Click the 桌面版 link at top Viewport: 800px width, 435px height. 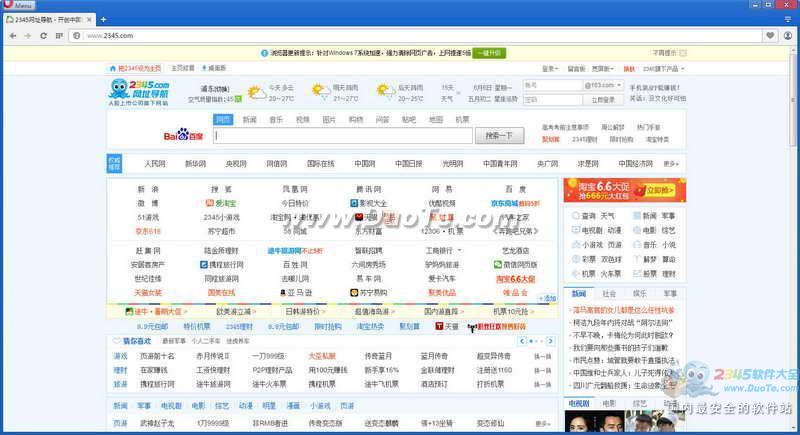(x=214, y=68)
